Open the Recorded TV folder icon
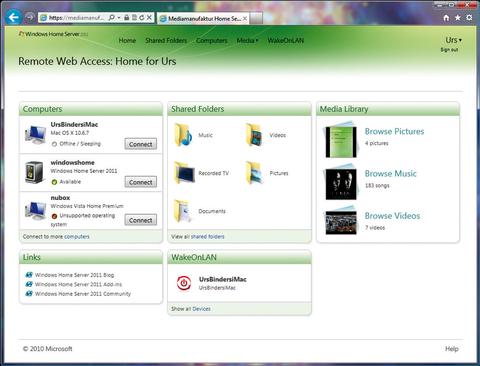Viewport: 480px width, 366px height. (x=184, y=173)
